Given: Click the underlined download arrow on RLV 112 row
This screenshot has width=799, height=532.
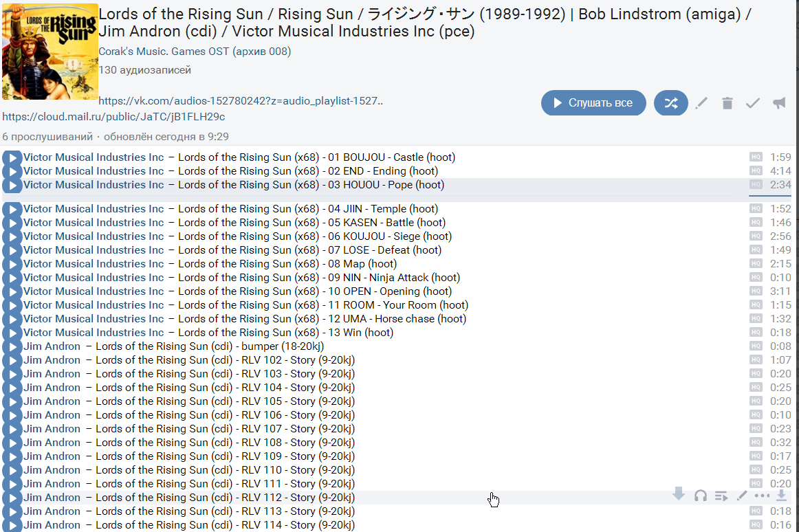Looking at the screenshot, I should coord(780,496).
